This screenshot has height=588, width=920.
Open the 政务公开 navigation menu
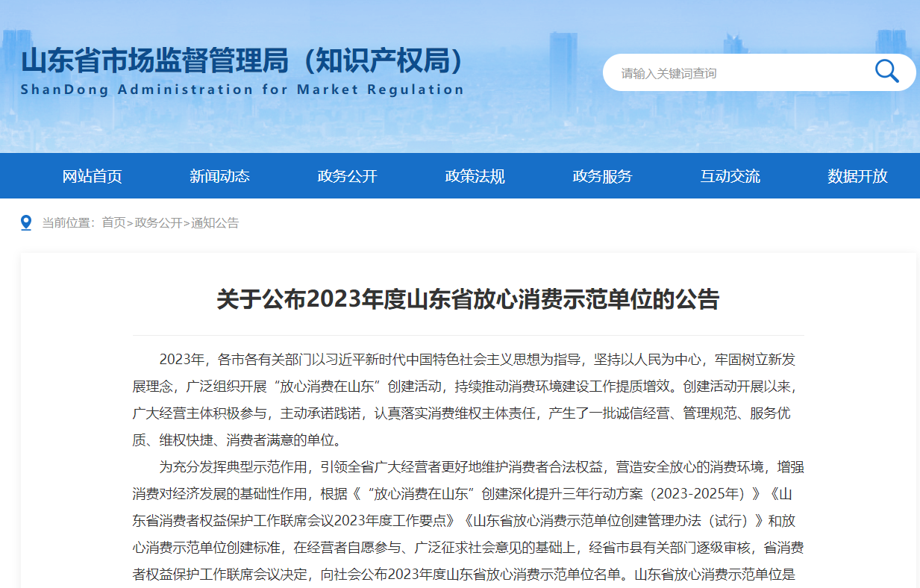347,176
